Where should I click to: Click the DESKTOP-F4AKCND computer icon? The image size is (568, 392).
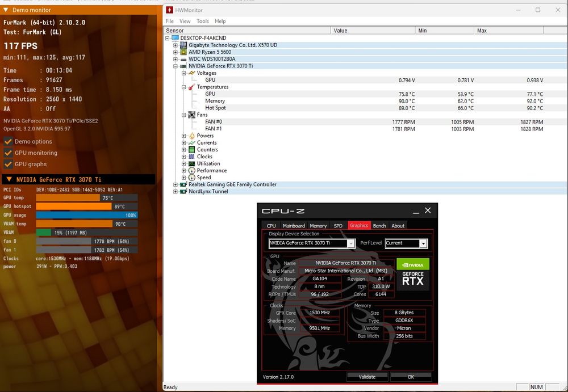(176, 38)
